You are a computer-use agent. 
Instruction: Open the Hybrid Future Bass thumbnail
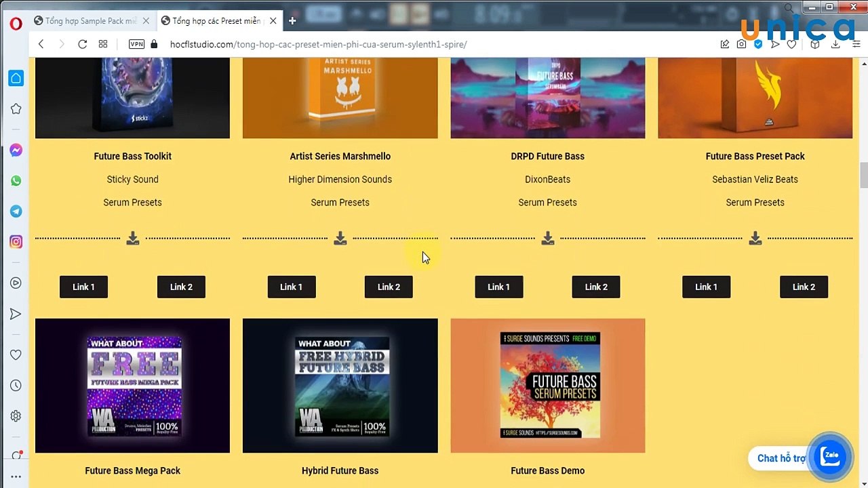click(x=340, y=386)
